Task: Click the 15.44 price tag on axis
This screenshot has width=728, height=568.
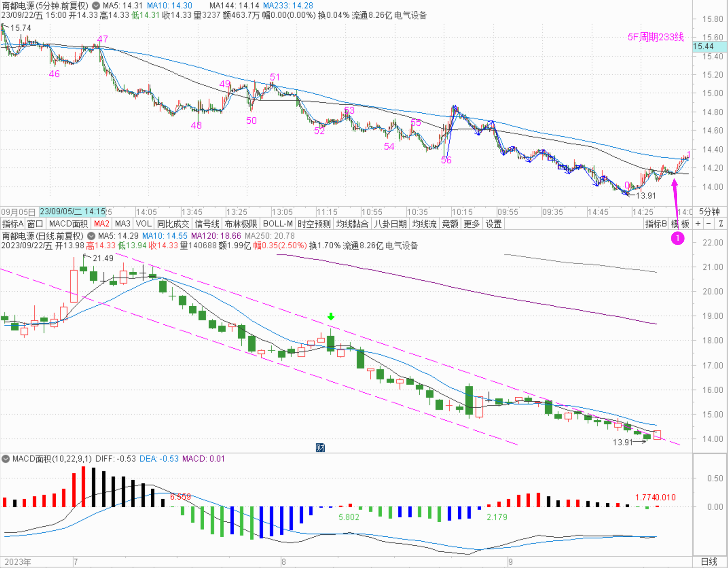Action: click(x=709, y=47)
